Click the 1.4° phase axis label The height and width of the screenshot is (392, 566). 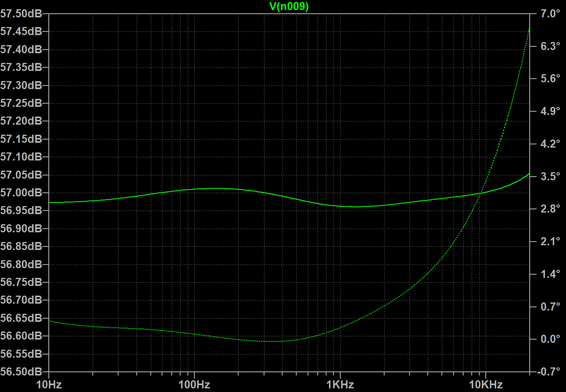coord(550,274)
